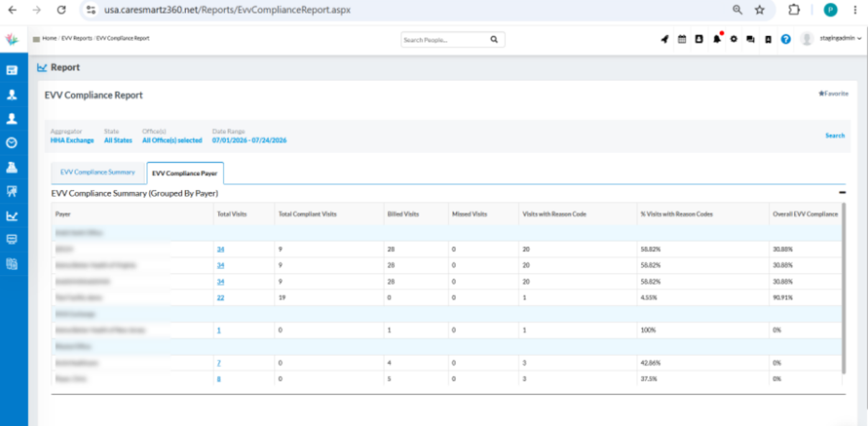Click the search magnifier in Search People
Image resolution: width=868 pixels, height=426 pixels.
[x=494, y=39]
